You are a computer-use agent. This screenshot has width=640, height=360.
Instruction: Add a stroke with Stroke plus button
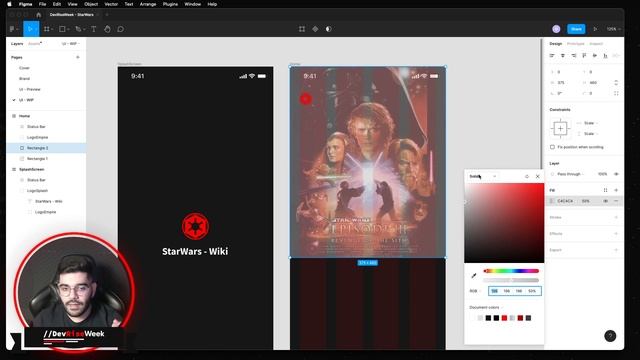[616, 217]
